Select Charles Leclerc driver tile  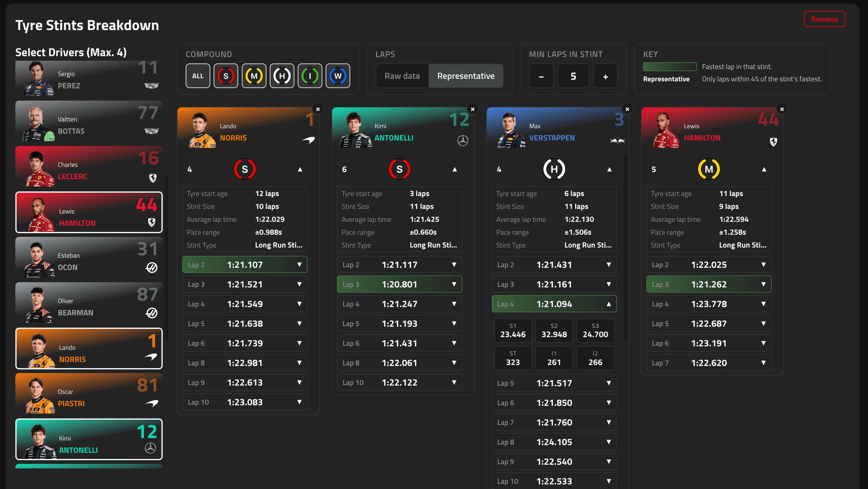(89, 166)
